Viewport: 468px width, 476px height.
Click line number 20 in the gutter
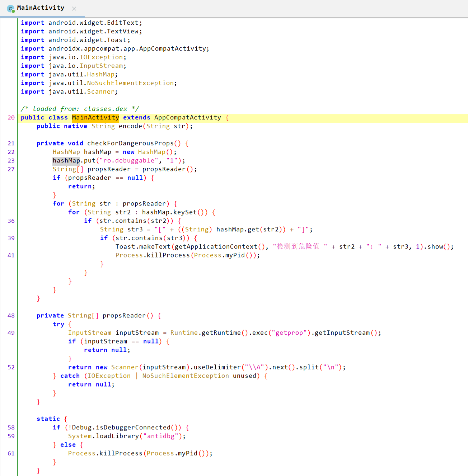tap(11, 118)
